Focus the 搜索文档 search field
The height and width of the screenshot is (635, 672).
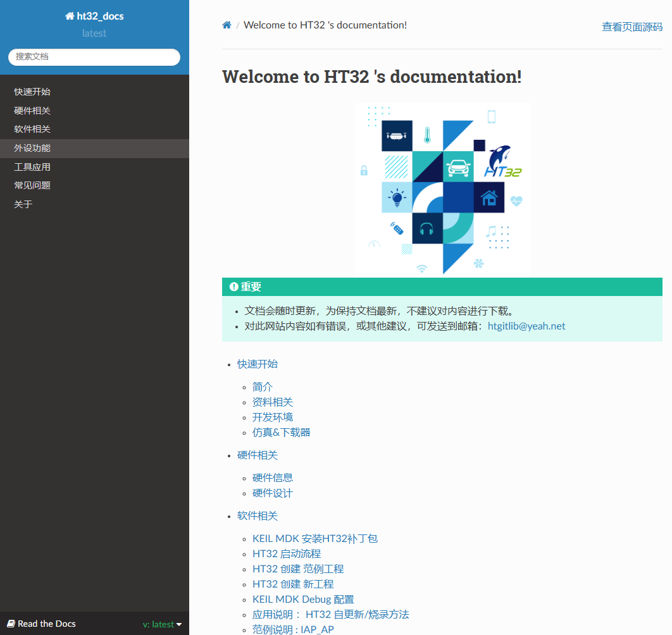point(94,57)
